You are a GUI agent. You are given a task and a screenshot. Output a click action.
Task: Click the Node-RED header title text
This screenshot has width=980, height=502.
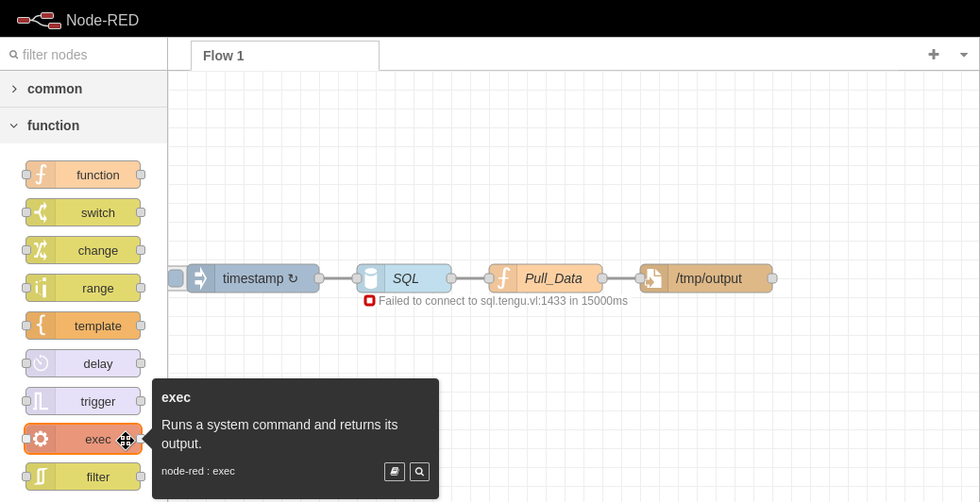[103, 20]
